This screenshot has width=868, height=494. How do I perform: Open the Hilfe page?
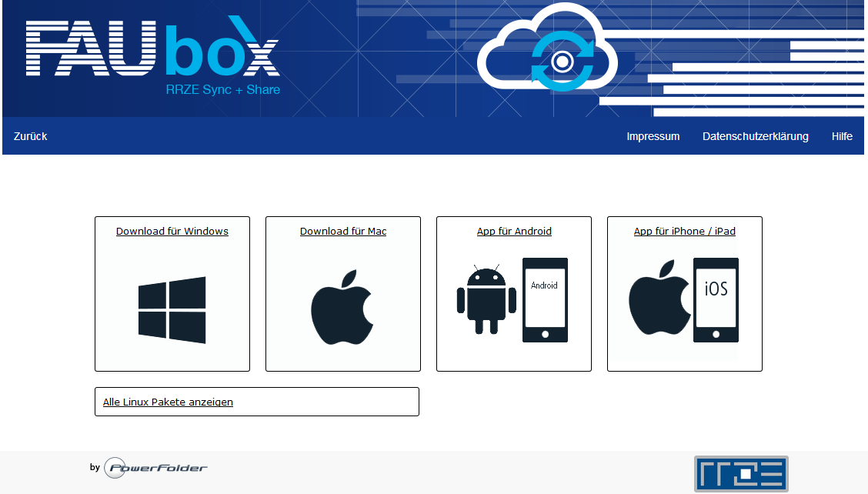click(842, 136)
